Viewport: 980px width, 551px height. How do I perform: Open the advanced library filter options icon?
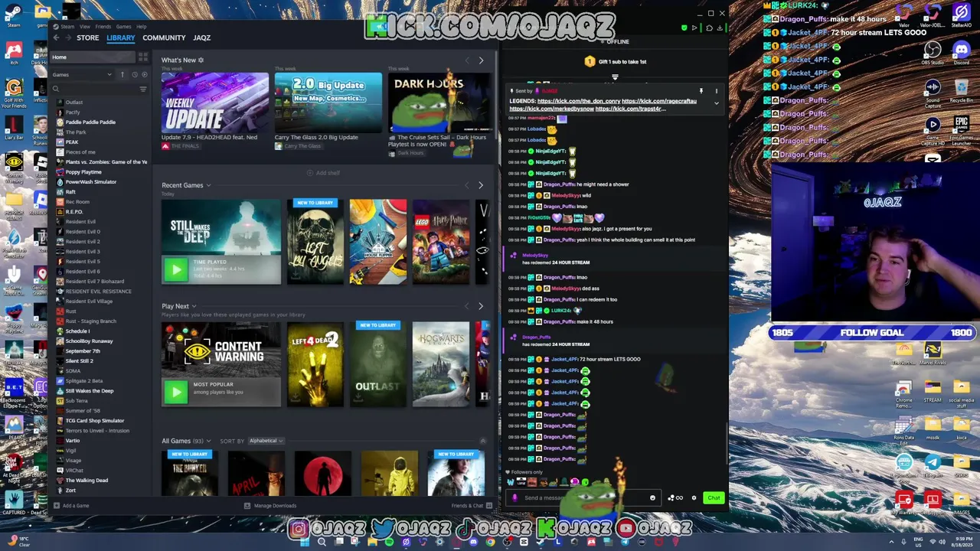(143, 89)
